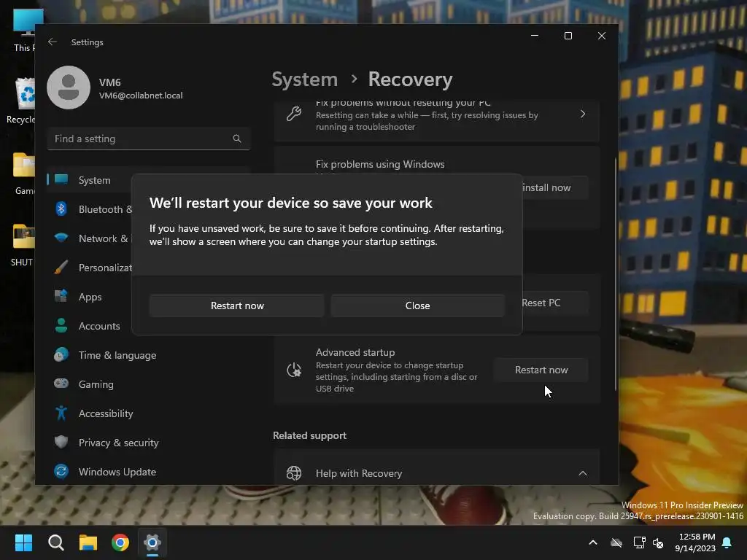747x560 pixels.
Task: Click the Find a setting field
Action: [149, 139]
